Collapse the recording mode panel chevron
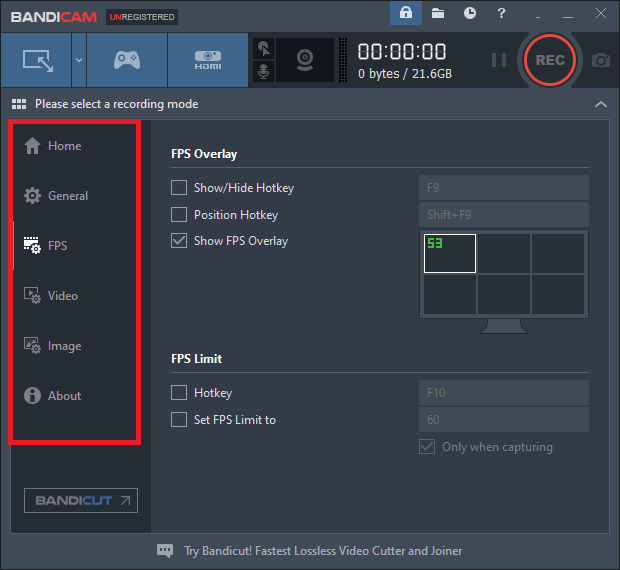Viewport: 620px width, 570px height. 600,104
